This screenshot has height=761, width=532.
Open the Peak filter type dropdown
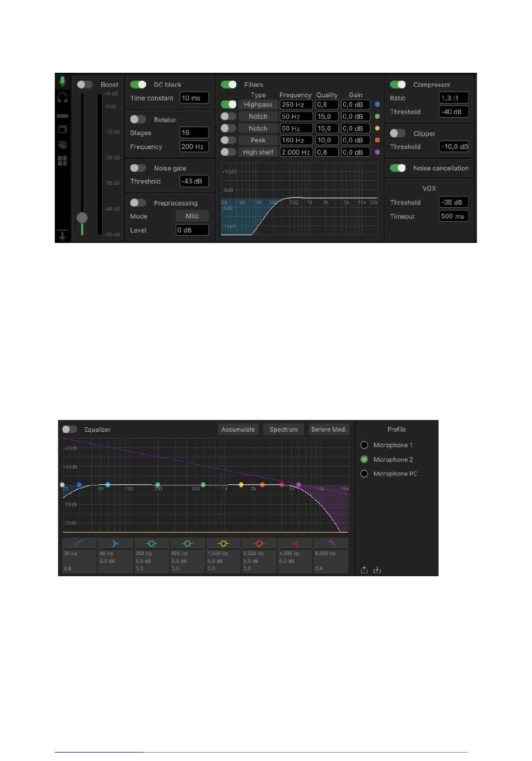tap(258, 140)
